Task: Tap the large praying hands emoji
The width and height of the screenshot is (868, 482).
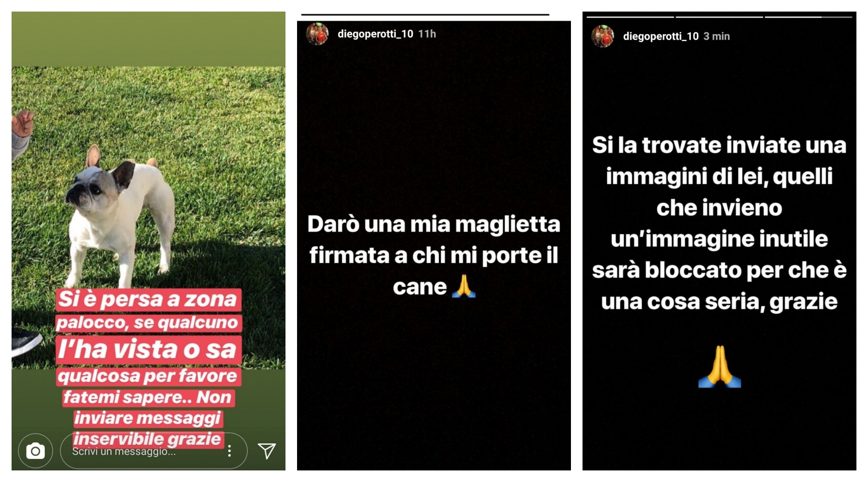Action: pos(719,367)
